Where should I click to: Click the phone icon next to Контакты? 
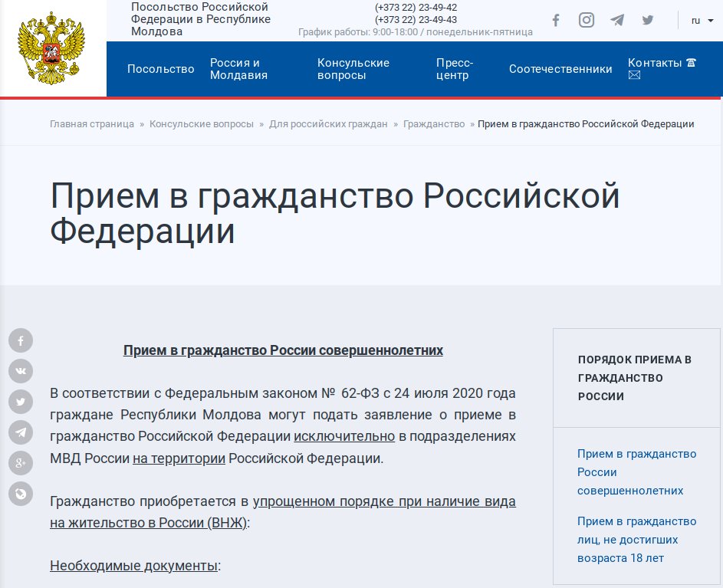tap(689, 62)
